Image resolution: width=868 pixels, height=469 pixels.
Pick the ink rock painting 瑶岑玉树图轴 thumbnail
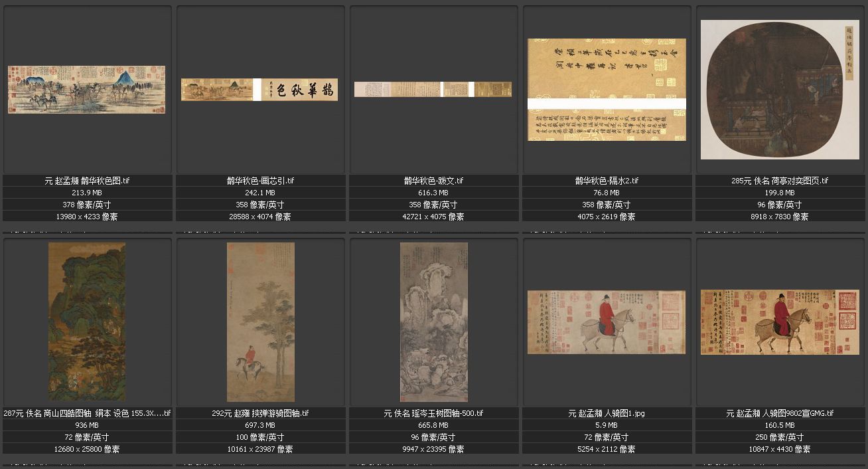tap(433, 322)
